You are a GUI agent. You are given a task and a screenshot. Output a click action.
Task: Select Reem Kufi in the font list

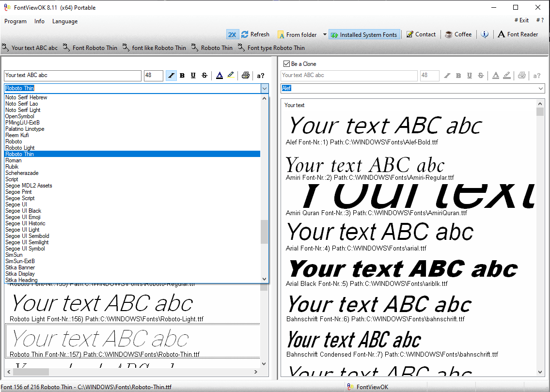pyautogui.click(x=132, y=135)
